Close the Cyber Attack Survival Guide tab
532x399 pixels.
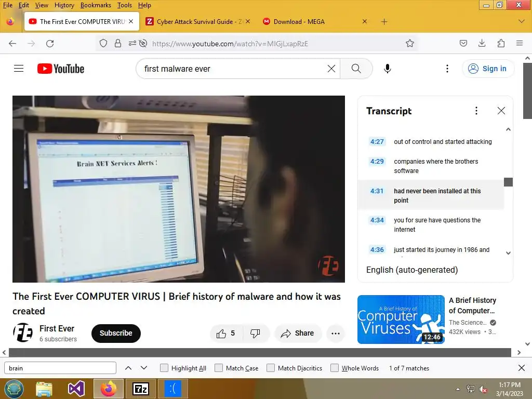[x=248, y=21]
